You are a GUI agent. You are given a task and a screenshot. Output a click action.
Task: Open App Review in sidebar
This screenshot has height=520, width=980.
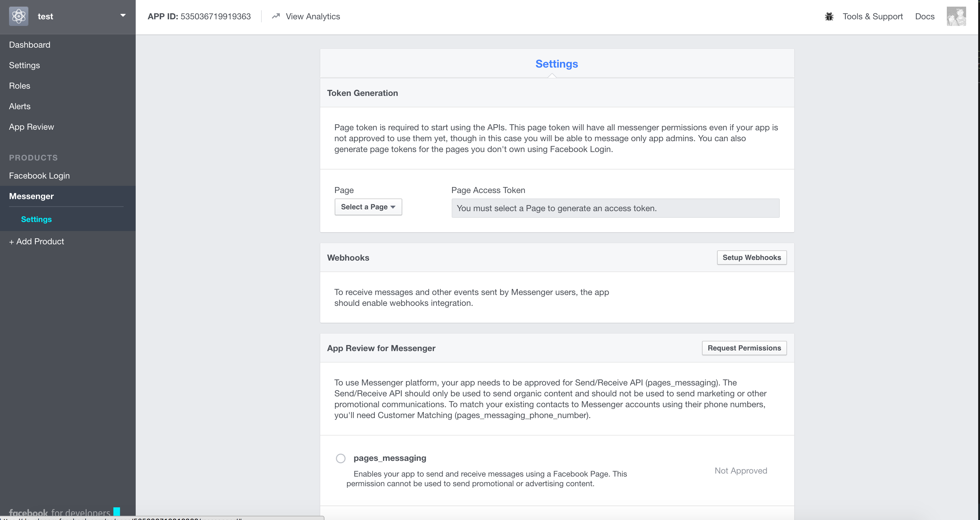[x=32, y=127]
